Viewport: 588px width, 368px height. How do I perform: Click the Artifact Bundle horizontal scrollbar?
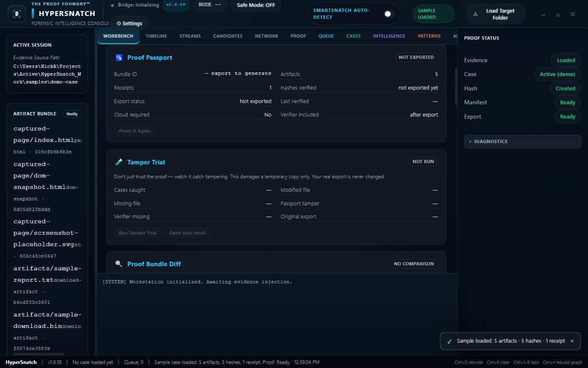click(39, 354)
